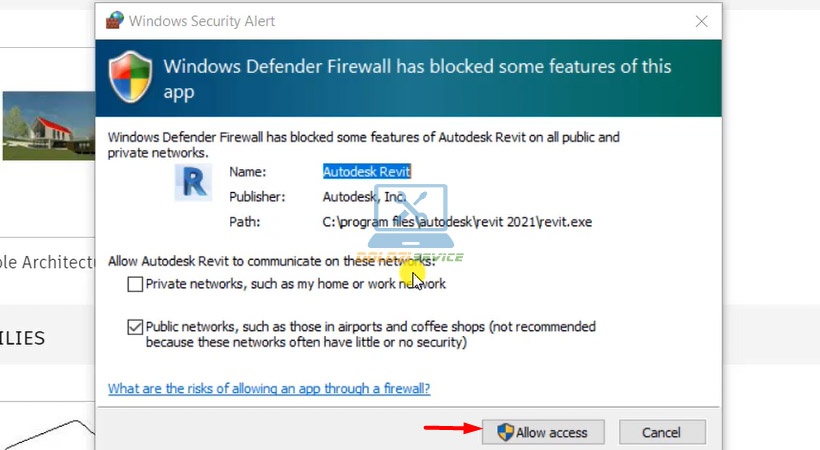820x450 pixels.
Task: Cancel the Windows Security Alert dialog
Action: tap(662, 432)
